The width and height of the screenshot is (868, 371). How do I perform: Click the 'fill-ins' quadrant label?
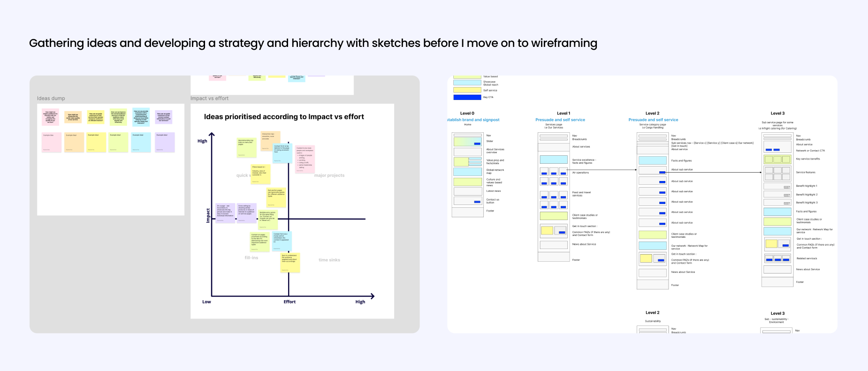251,257
